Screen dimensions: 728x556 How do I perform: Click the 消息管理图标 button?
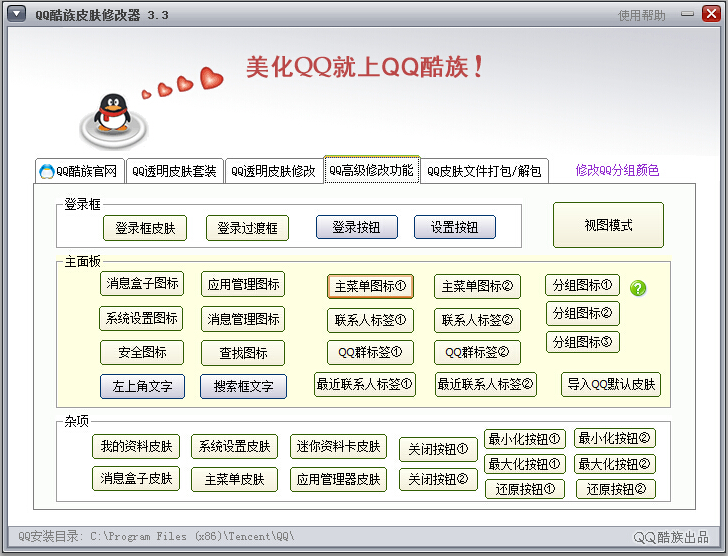[243, 319]
